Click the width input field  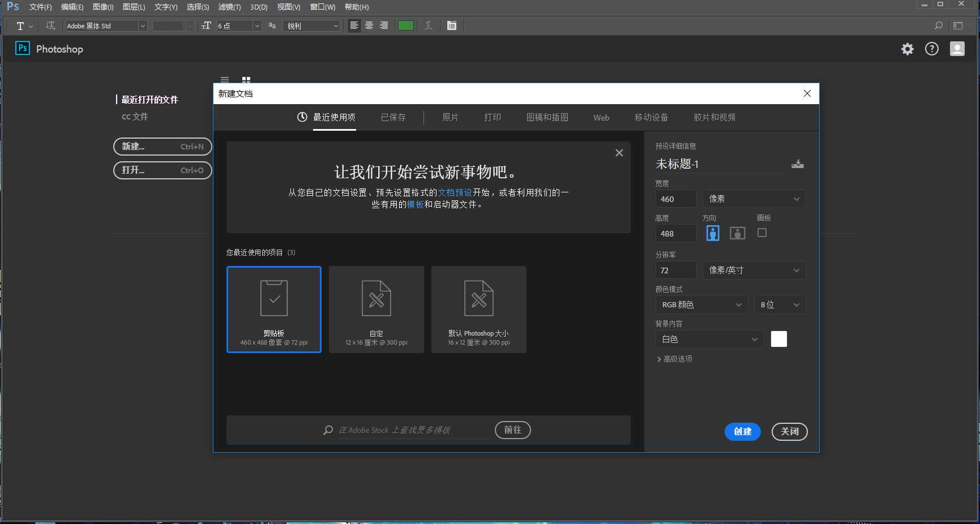(676, 199)
